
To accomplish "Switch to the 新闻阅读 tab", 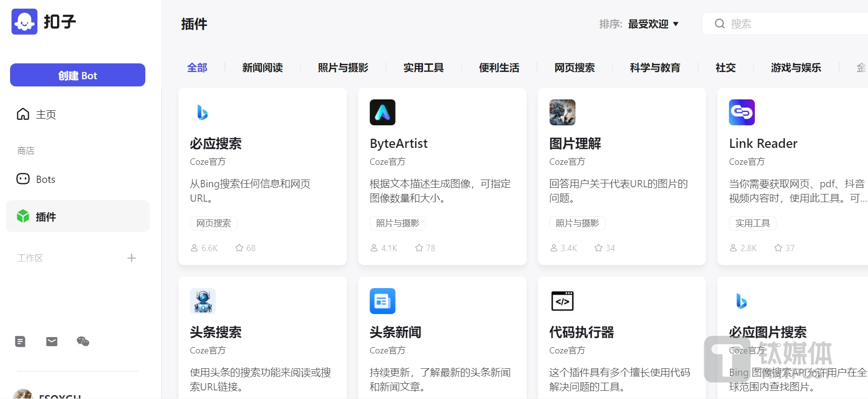I will [262, 68].
